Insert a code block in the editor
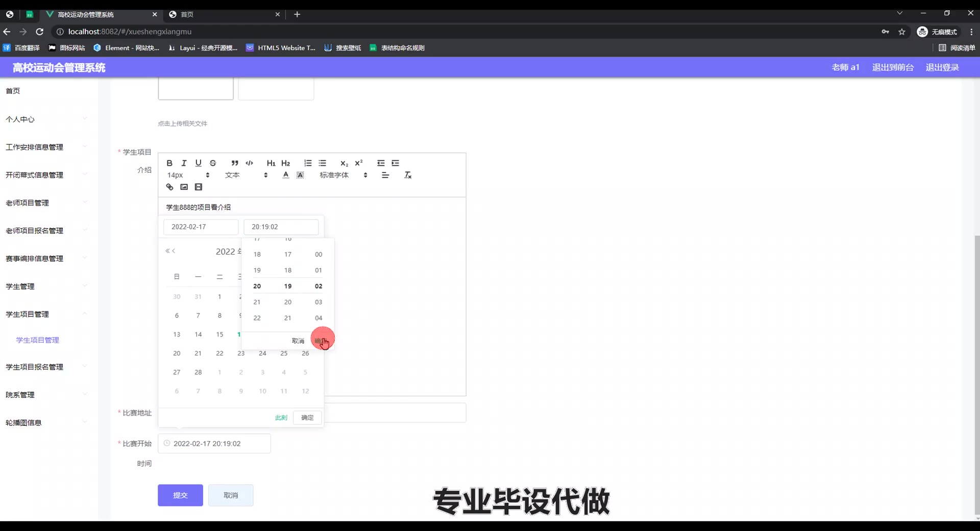 [x=249, y=163]
